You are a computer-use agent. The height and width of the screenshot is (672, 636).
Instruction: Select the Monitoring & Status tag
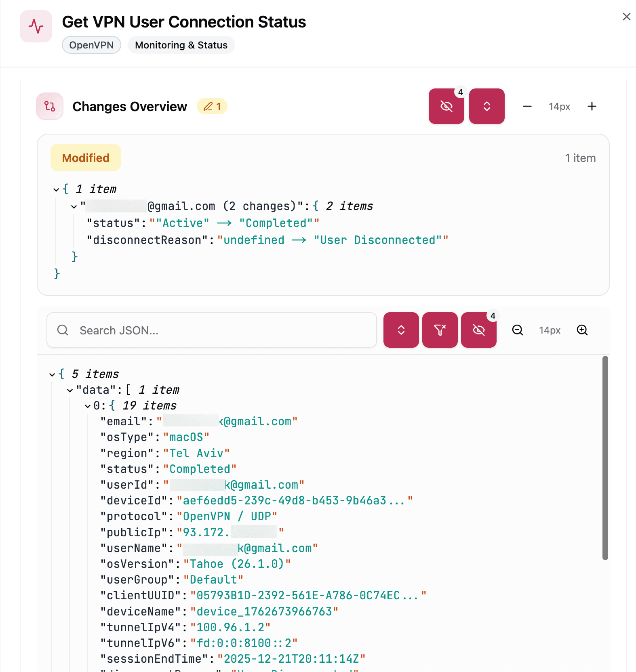tap(181, 45)
